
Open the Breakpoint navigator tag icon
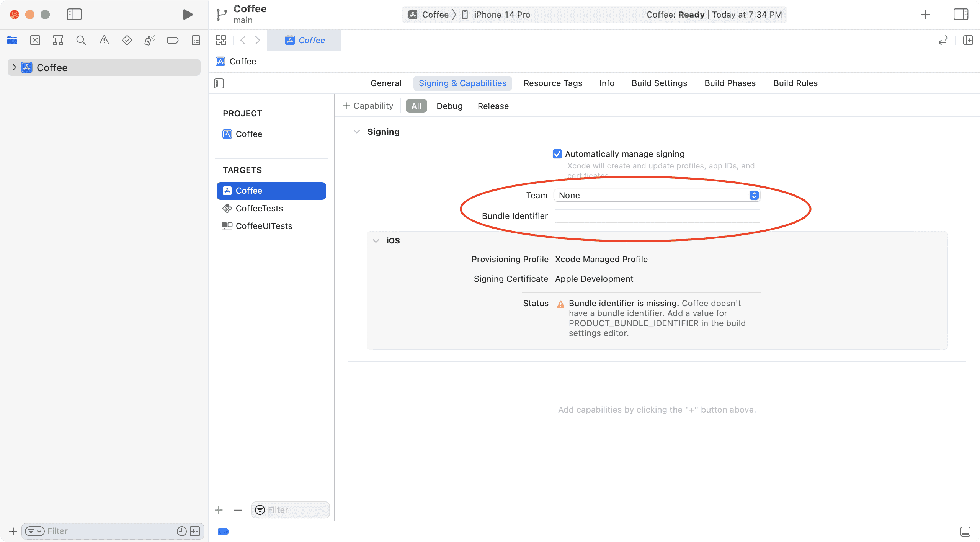click(173, 40)
